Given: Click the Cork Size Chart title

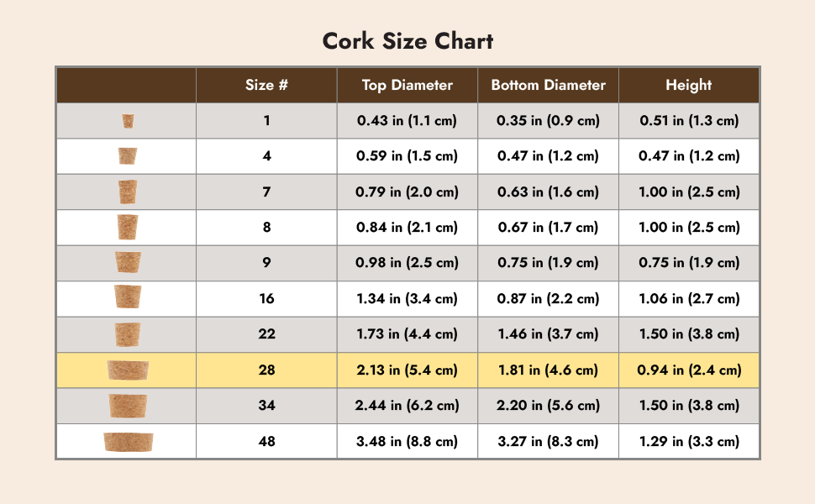Looking at the screenshot, I should click(x=407, y=40).
